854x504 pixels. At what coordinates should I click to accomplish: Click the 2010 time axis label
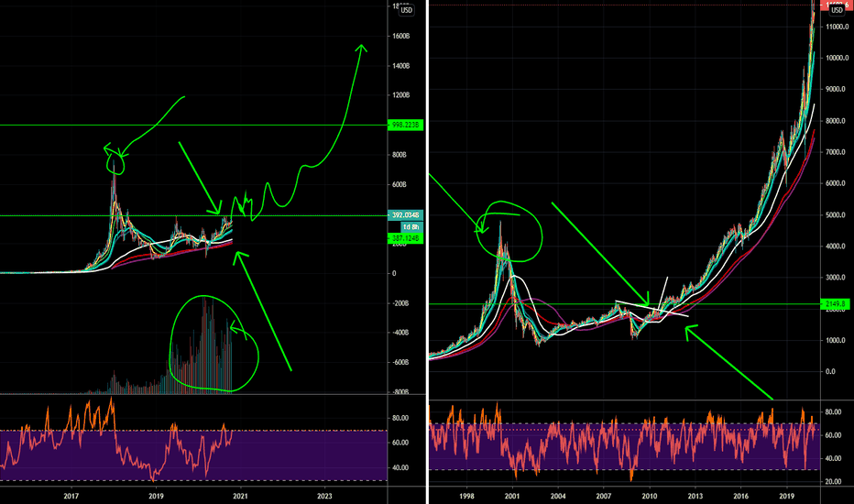(x=650, y=496)
